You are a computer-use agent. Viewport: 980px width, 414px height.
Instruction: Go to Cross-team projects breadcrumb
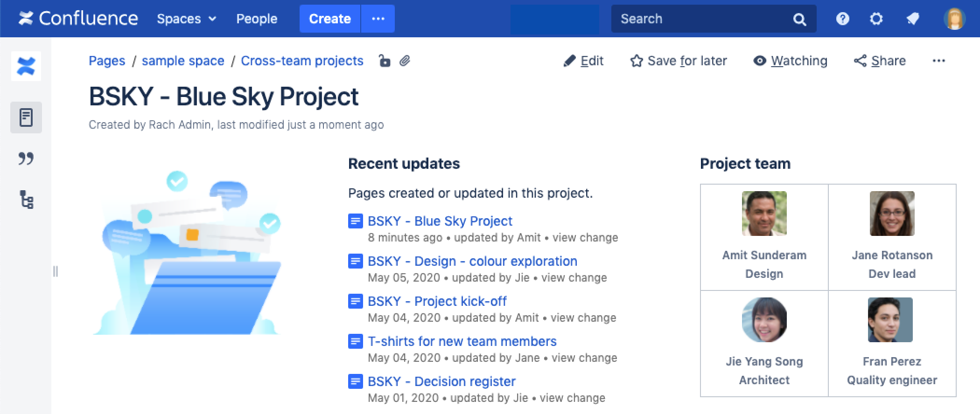coord(302,61)
